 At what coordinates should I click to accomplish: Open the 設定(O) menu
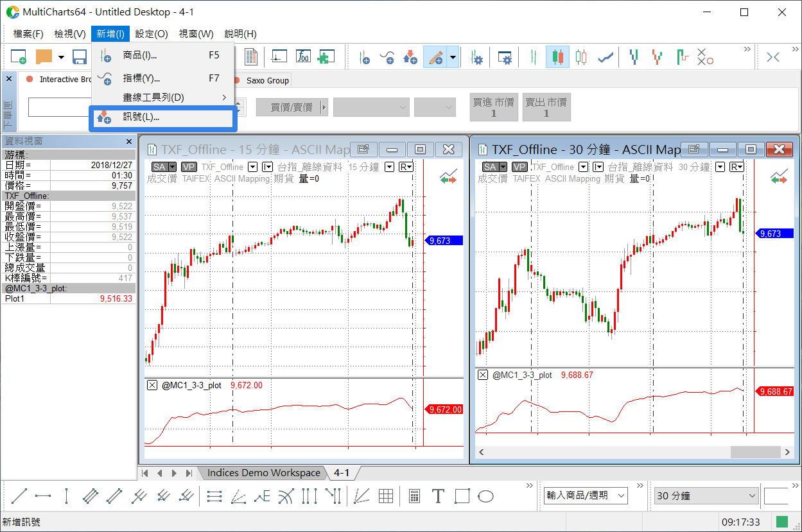point(152,34)
